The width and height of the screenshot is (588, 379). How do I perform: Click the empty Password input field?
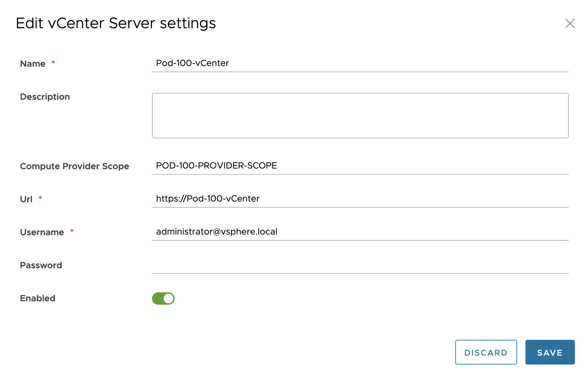tap(360, 265)
